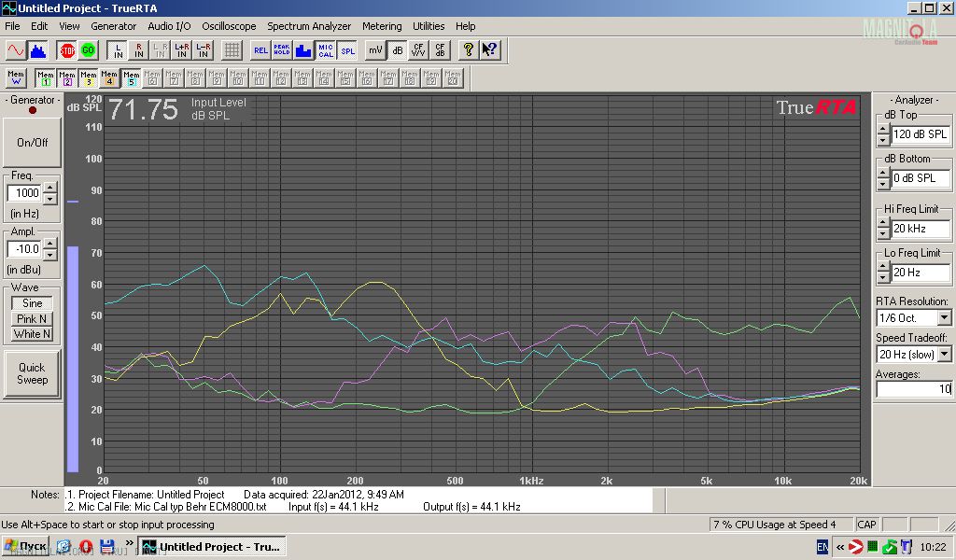Open the oscilloscope sine wave view

(x=16, y=50)
